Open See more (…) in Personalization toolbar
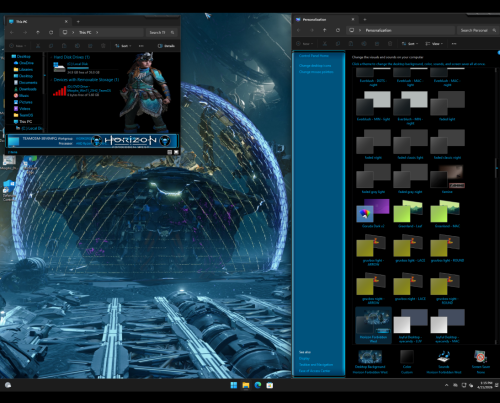The image size is (500, 403). pos(454,44)
